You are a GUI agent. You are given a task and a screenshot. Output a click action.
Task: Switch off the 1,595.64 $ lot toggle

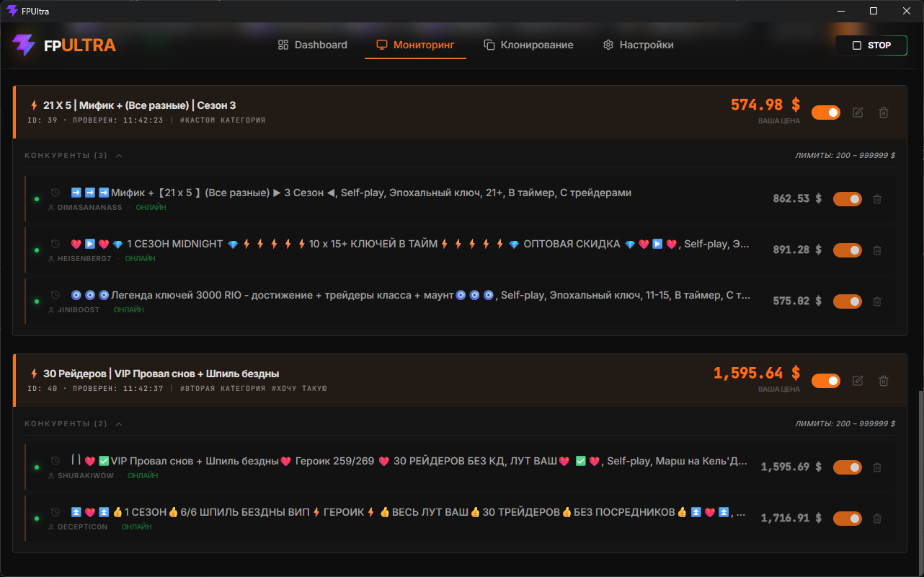coord(826,381)
